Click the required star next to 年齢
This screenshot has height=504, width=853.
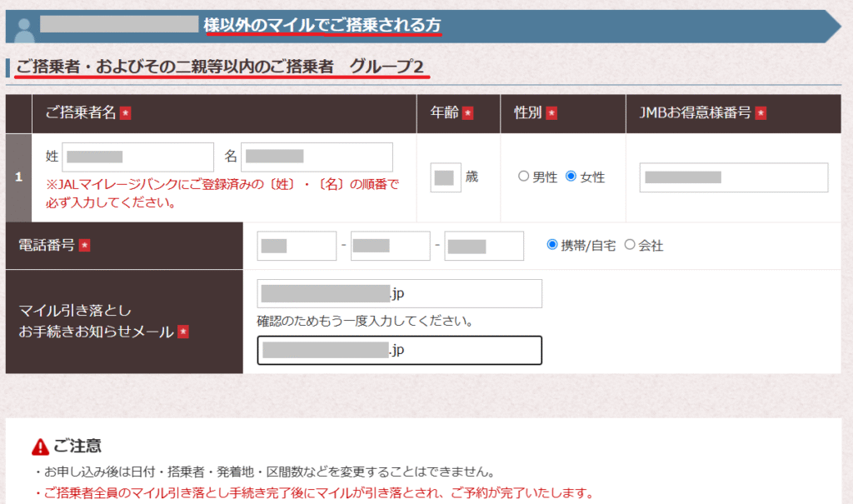pos(468,113)
